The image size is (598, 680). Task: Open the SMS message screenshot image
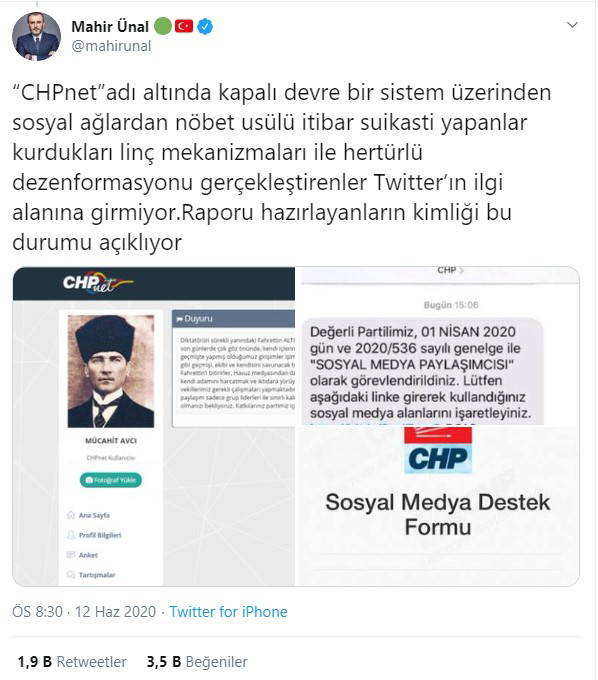[x=437, y=346]
